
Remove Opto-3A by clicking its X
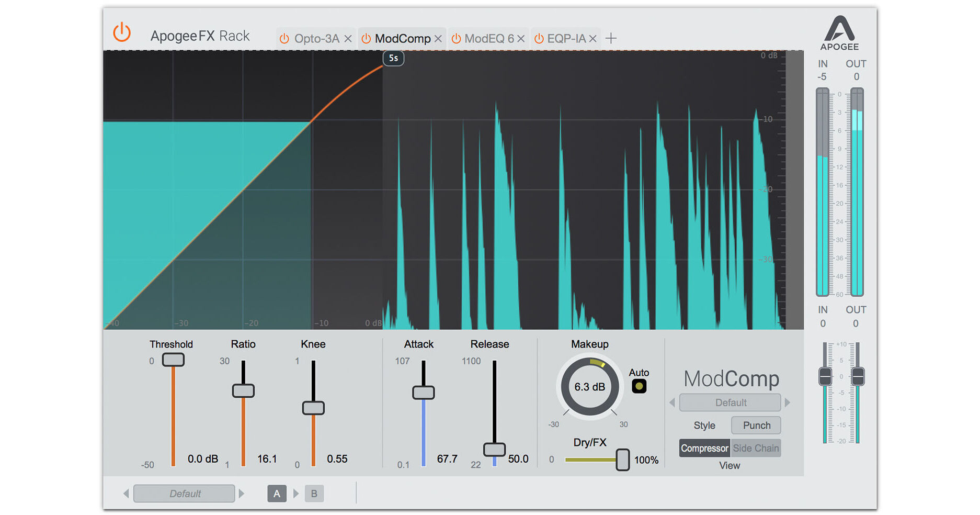point(348,38)
